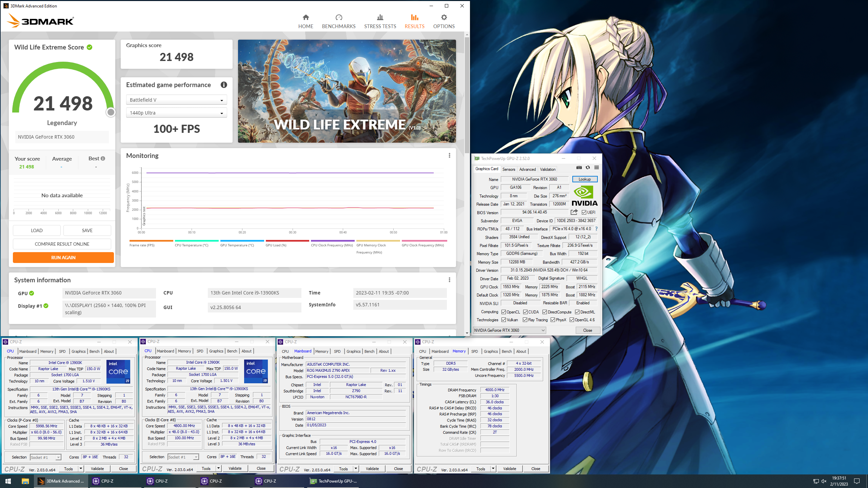Click the 3DMark Advanced taskbar item
This screenshot has width=868, height=488.
pyautogui.click(x=61, y=481)
